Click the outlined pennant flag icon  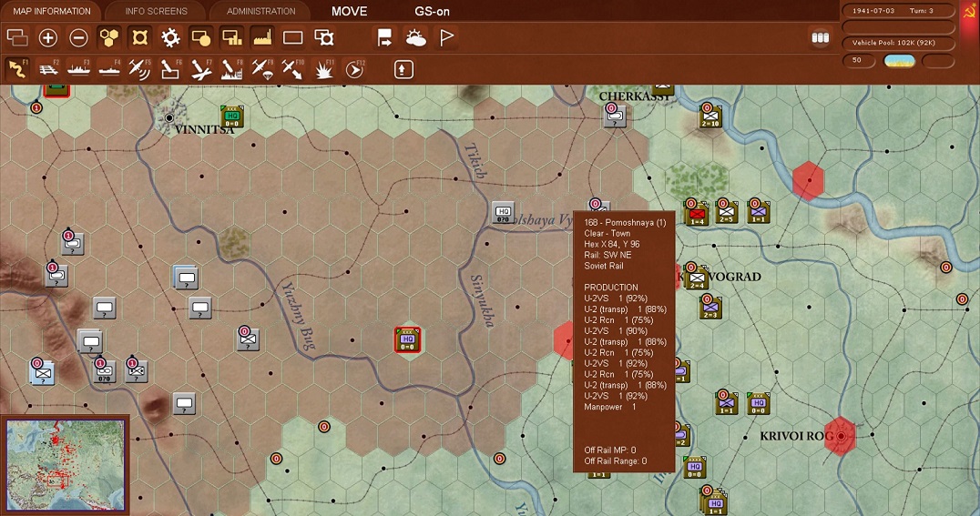[x=446, y=38]
